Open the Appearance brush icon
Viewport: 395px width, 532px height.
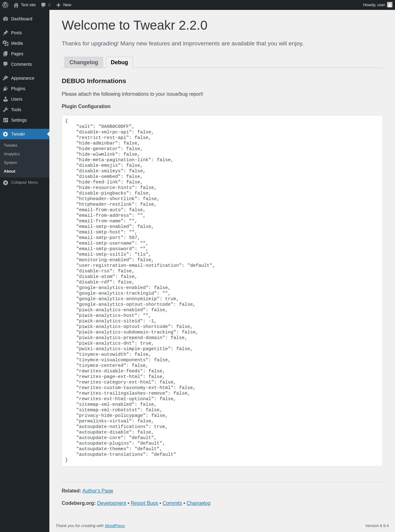(x=6, y=78)
